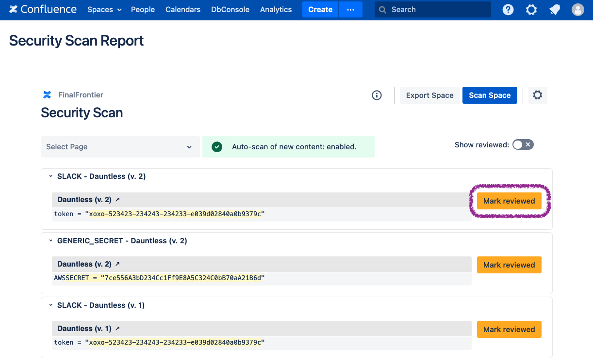
Task: Open Security Scan settings gear icon
Action: coord(537,95)
